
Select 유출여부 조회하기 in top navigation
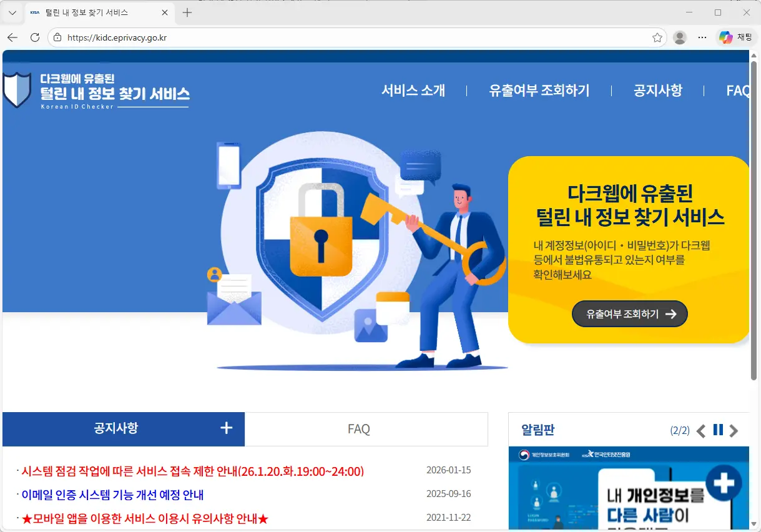pos(539,91)
